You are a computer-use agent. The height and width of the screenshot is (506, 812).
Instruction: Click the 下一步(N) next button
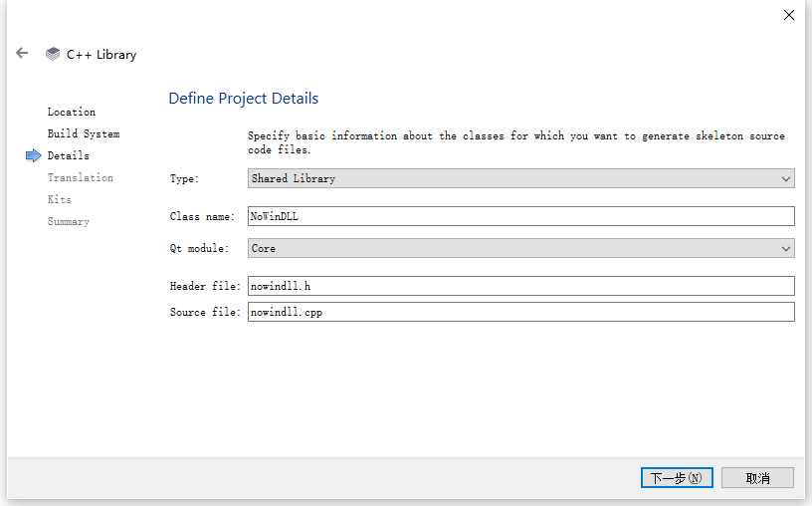tap(677, 477)
